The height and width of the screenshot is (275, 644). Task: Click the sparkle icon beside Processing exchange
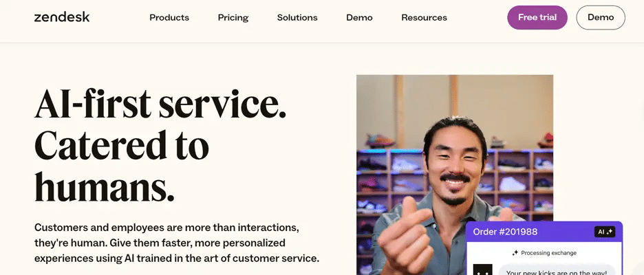(x=515, y=253)
